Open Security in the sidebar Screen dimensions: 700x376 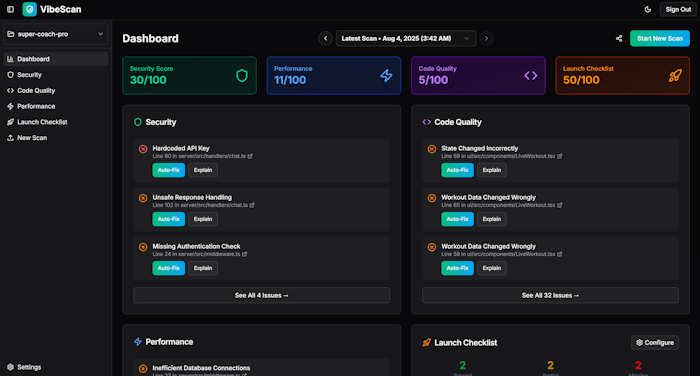(x=56, y=75)
